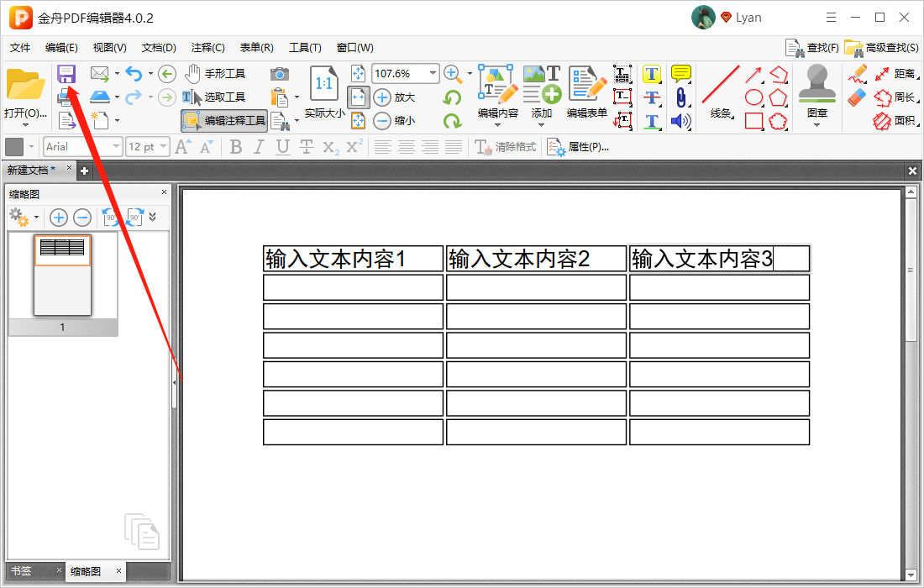This screenshot has height=588, width=924.
Task: Toggle Underline text formatting
Action: click(x=283, y=147)
